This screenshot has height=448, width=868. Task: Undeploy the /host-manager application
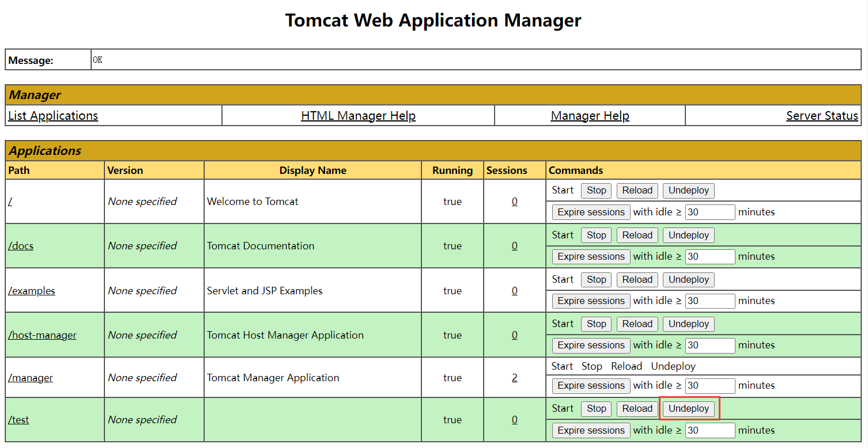688,324
